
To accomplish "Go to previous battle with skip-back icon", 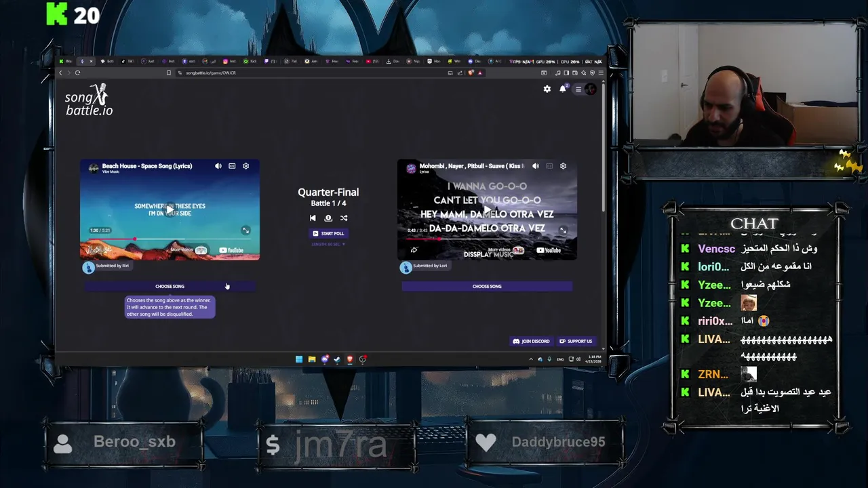I will coord(313,218).
